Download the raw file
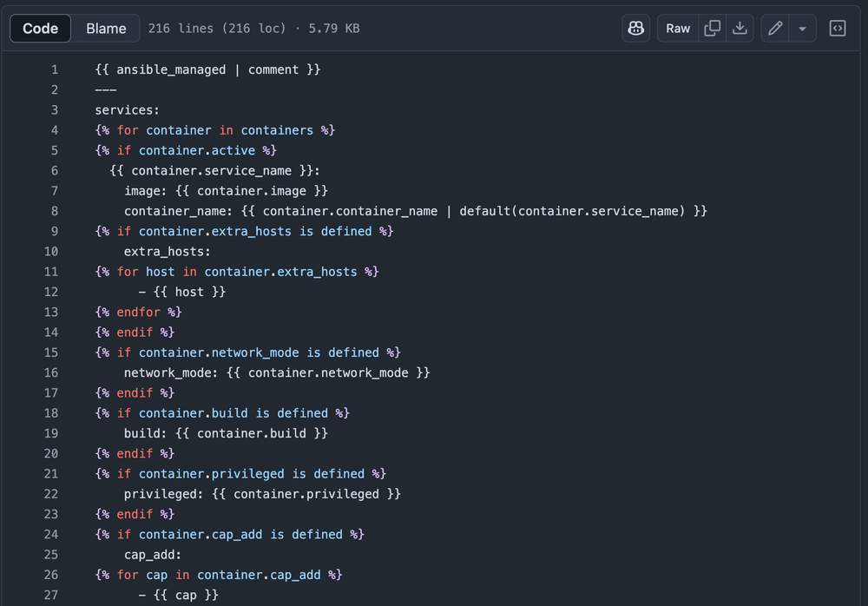 740,28
